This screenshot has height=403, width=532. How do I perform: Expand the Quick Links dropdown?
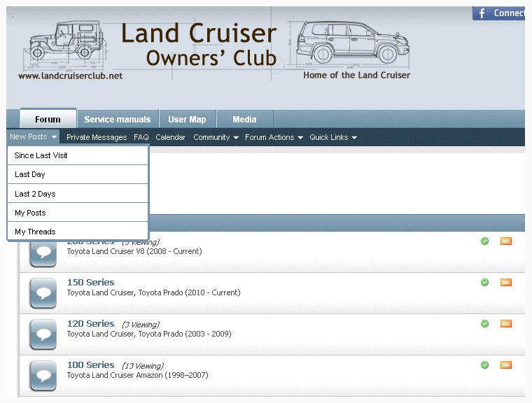click(x=332, y=137)
